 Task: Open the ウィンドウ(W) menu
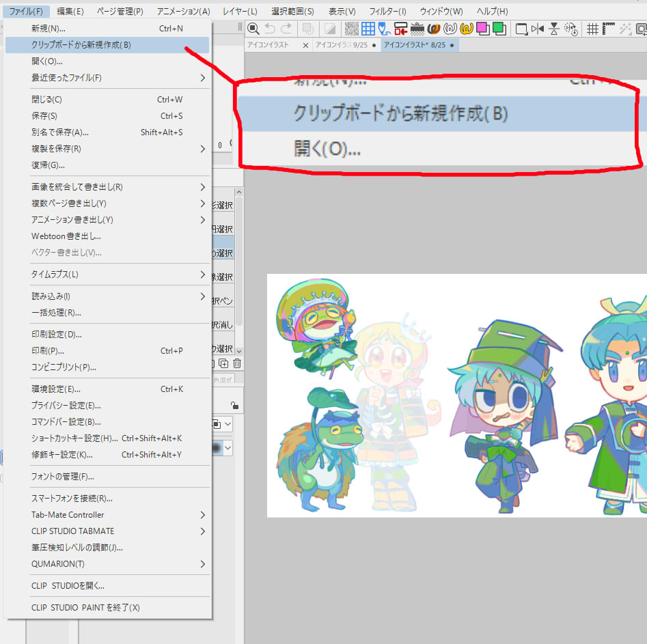[441, 11]
